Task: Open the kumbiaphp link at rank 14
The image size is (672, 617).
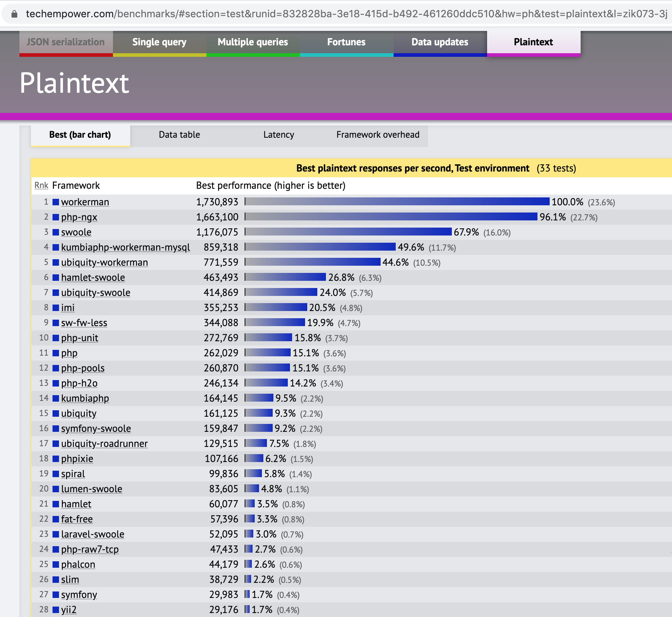Action: [85, 398]
